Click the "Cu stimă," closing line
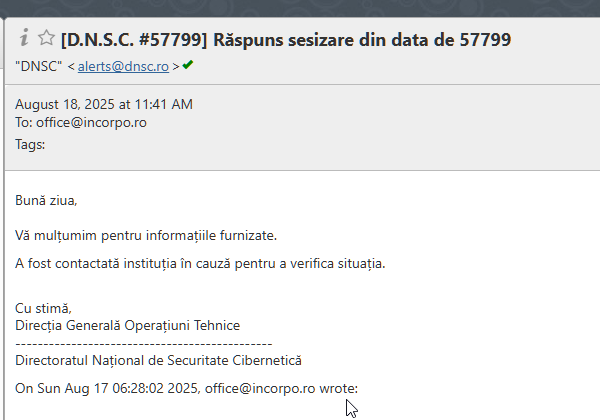 (x=44, y=308)
